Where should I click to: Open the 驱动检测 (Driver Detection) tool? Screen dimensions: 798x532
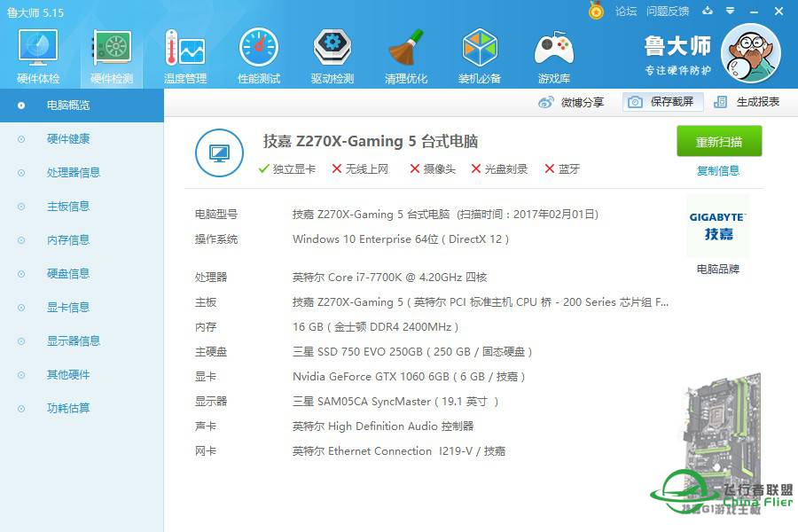(332, 53)
